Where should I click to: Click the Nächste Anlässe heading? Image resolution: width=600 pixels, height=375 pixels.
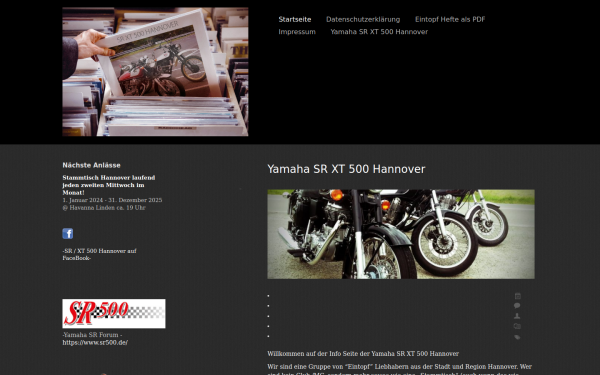click(91, 165)
